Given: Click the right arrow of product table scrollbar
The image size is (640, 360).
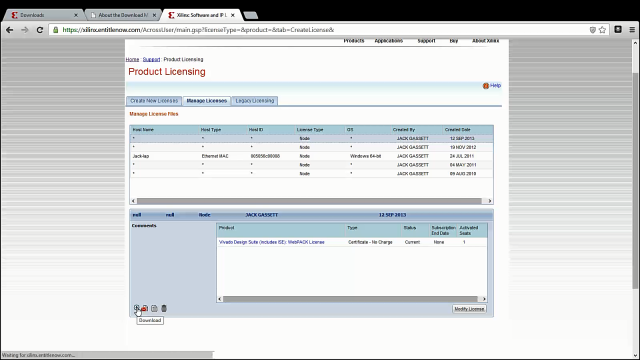Looking at the screenshot, I should [484, 299].
